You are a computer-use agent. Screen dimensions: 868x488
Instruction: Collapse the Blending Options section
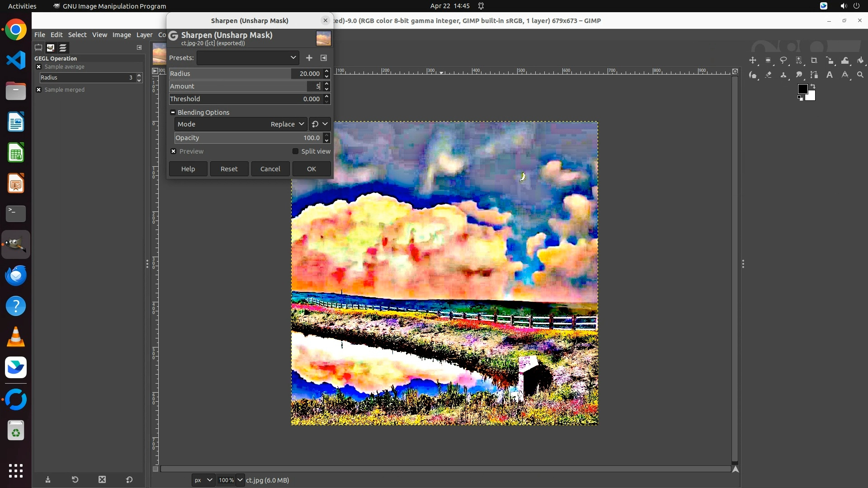173,113
